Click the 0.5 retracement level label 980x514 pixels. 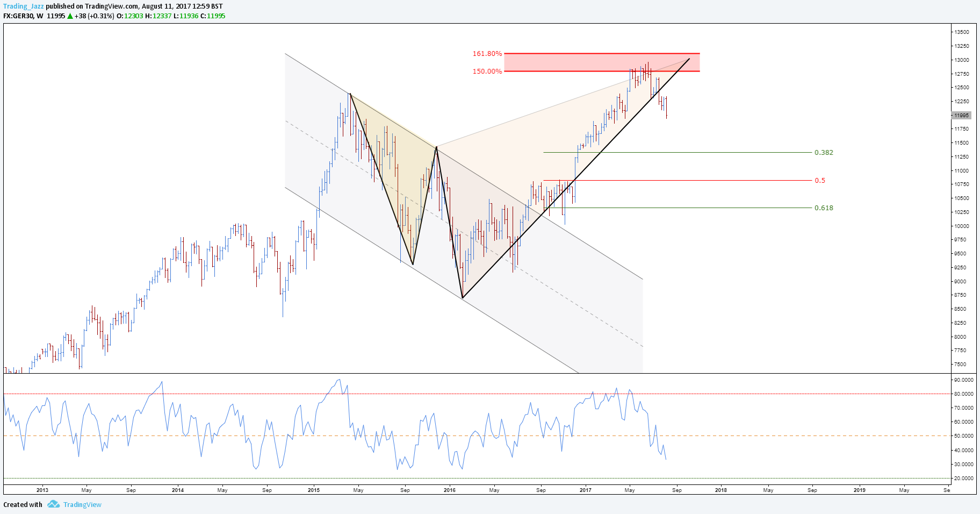click(x=820, y=181)
